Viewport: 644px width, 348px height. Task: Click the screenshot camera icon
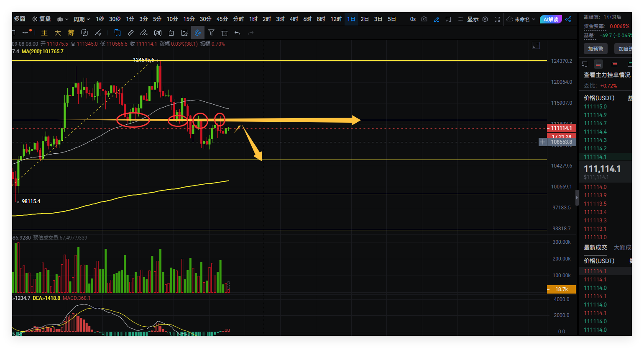[424, 19]
